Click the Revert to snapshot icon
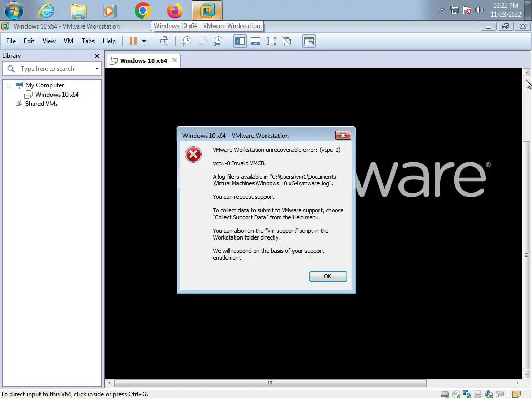532x399 pixels. [202, 41]
